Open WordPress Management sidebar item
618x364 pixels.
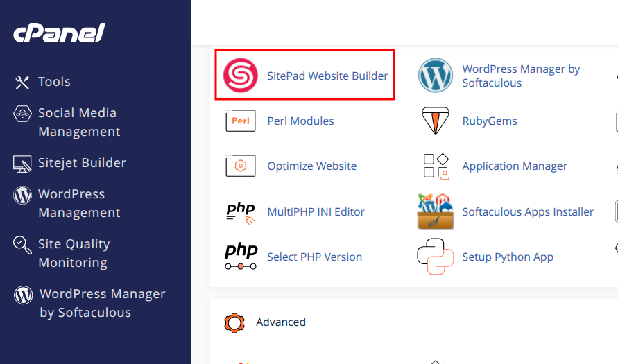coord(79,203)
